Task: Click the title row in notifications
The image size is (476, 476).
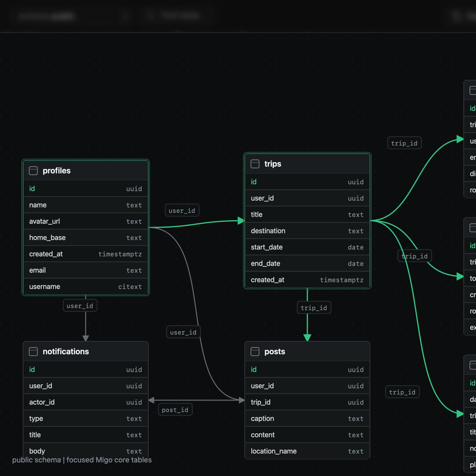Action: pyautogui.click(x=86, y=435)
